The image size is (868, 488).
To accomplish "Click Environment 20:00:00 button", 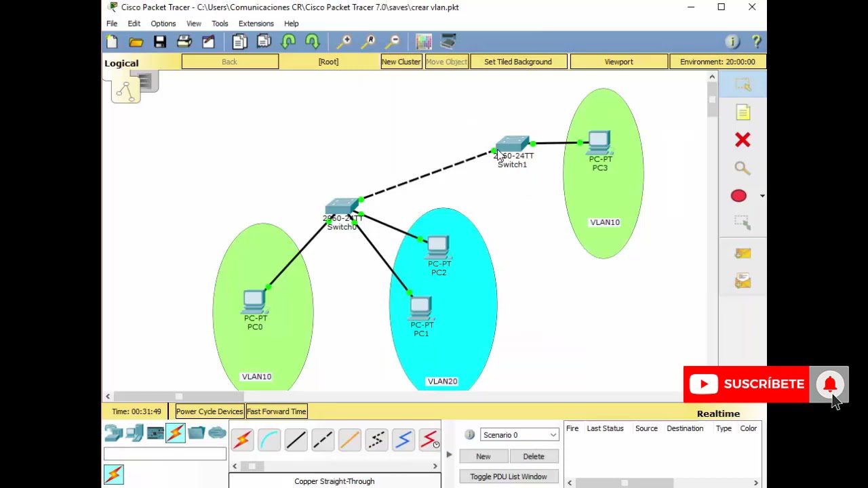I will 717,62.
